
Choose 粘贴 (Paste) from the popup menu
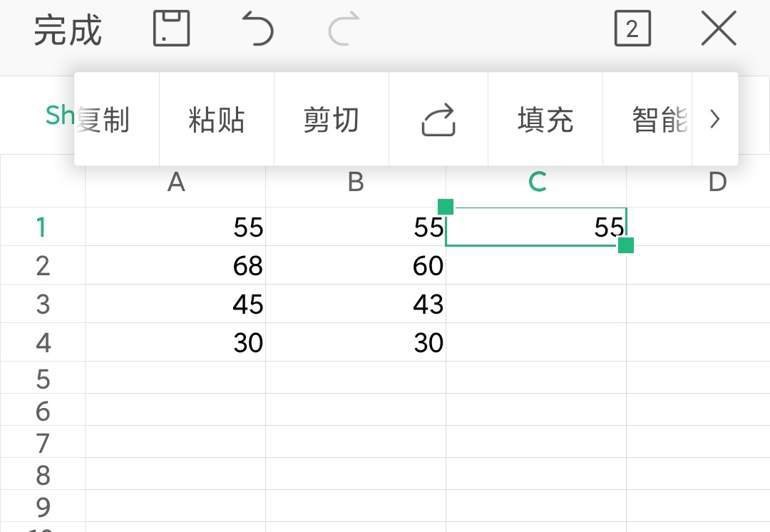(x=217, y=119)
